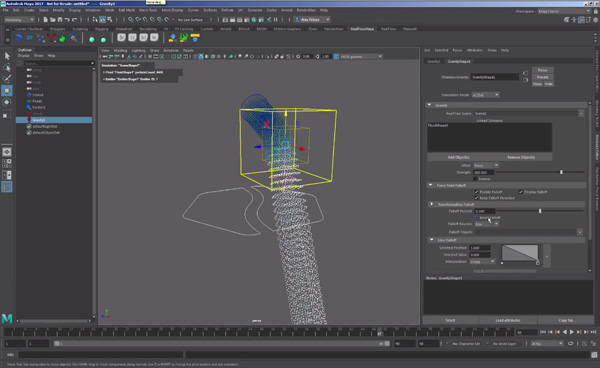This screenshot has height=368, width=600.
Task: Collapse the Gravity section
Action: [x=429, y=105]
